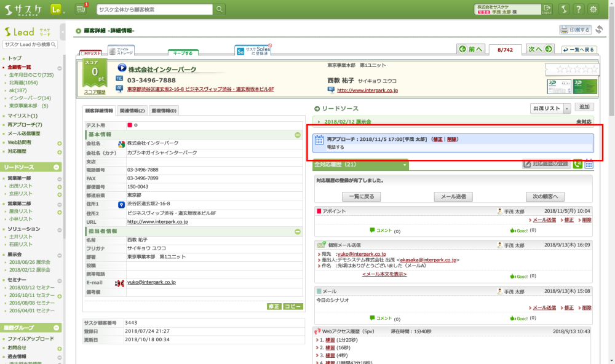Click the help question mark icon

[579, 9]
